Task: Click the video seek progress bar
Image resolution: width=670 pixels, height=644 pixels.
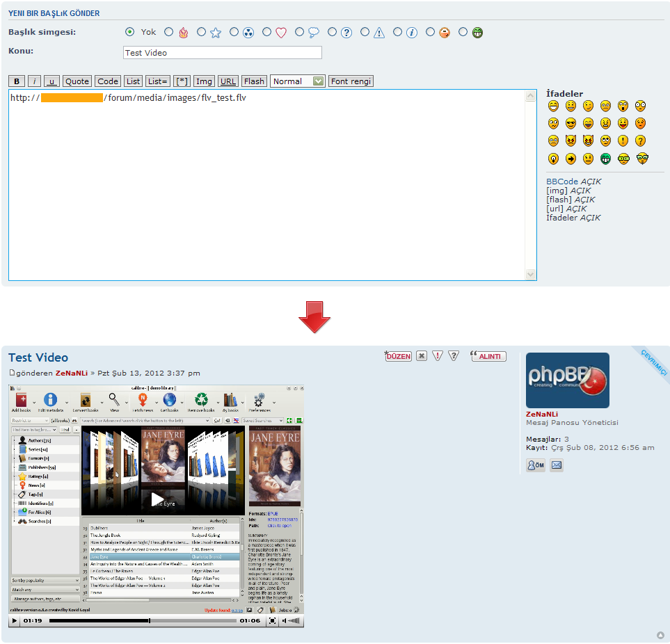Action: 143,620
